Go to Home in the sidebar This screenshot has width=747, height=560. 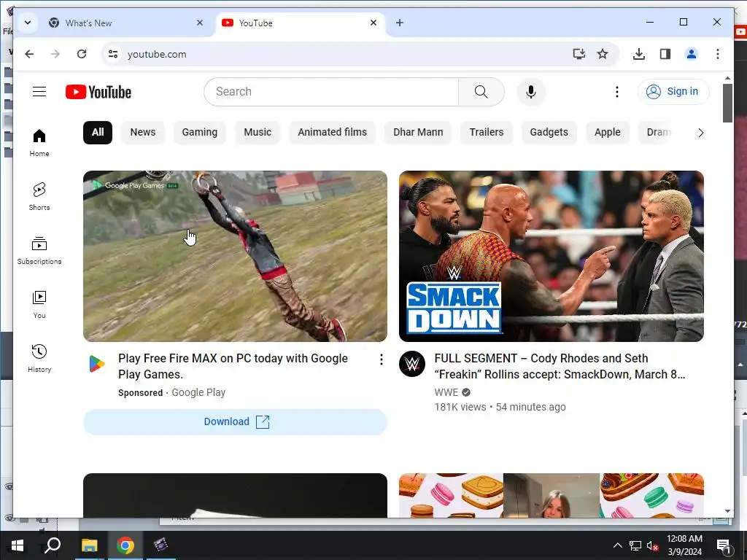click(x=39, y=142)
